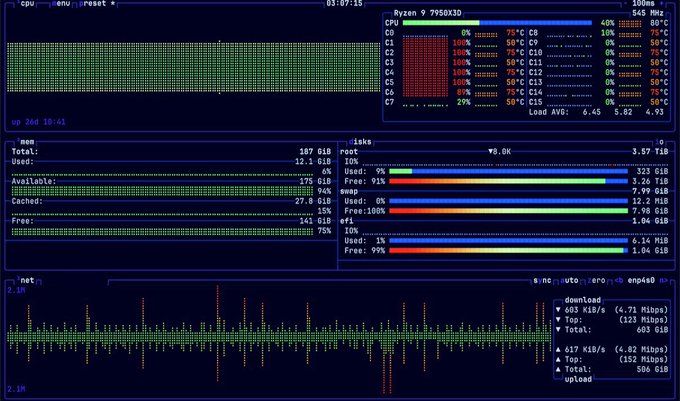
Task: Click the upper 2.1M graph scale label
Action: point(16,290)
